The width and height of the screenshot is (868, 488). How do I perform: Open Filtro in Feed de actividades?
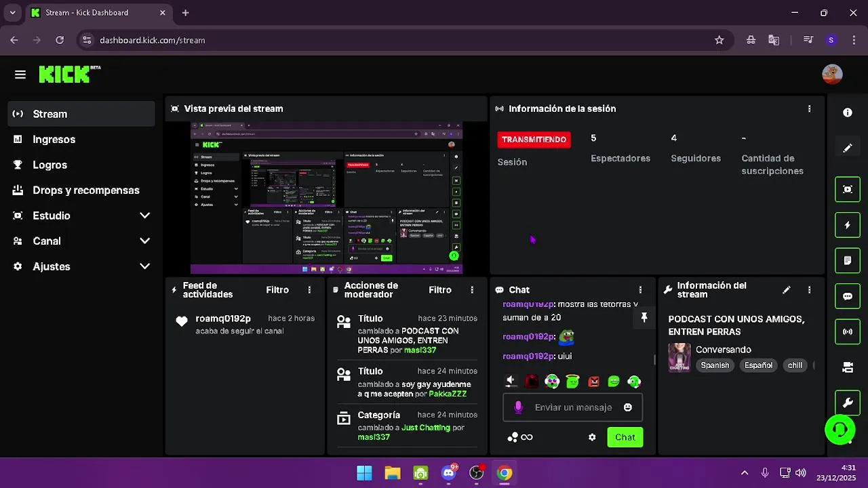tap(277, 289)
